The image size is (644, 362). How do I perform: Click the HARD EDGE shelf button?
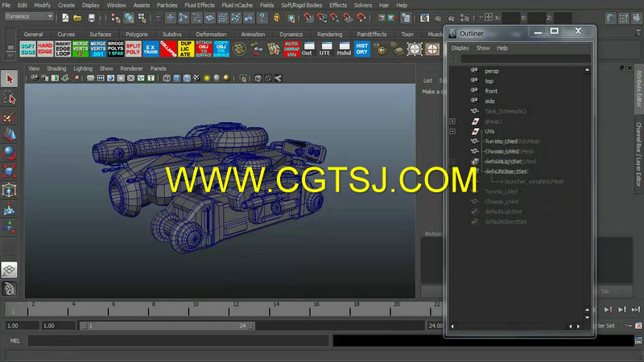point(45,49)
